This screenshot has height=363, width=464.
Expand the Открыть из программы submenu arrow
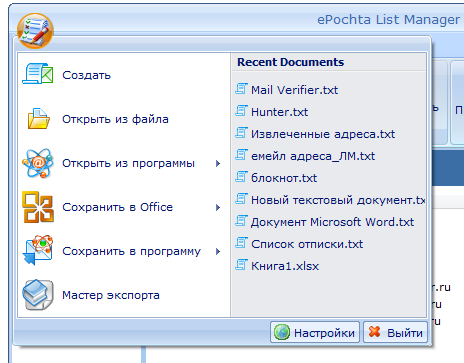coord(218,163)
